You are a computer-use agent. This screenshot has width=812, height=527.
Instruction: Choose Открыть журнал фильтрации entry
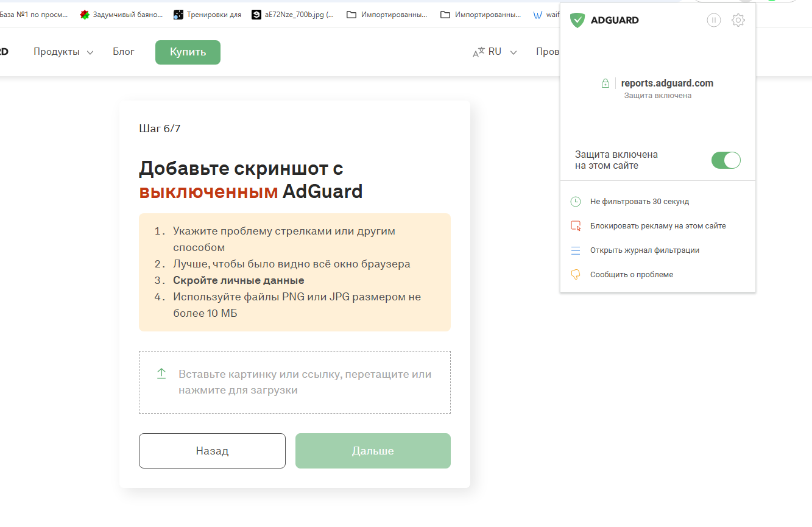click(x=644, y=250)
